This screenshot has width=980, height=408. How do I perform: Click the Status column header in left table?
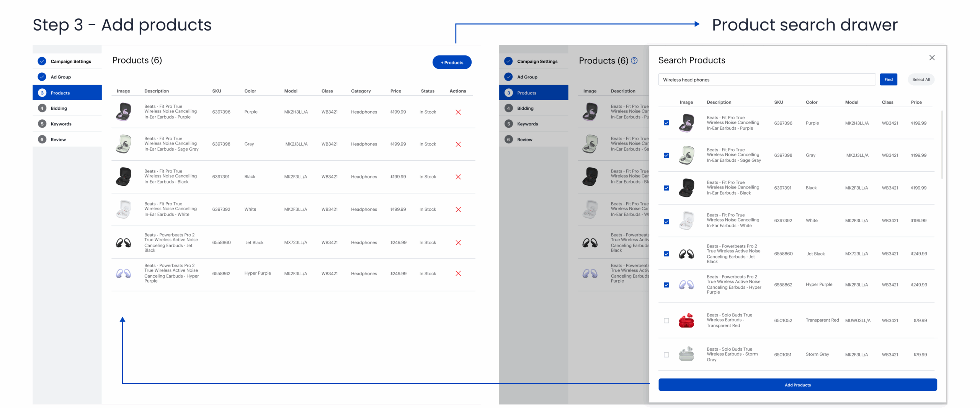tap(428, 91)
